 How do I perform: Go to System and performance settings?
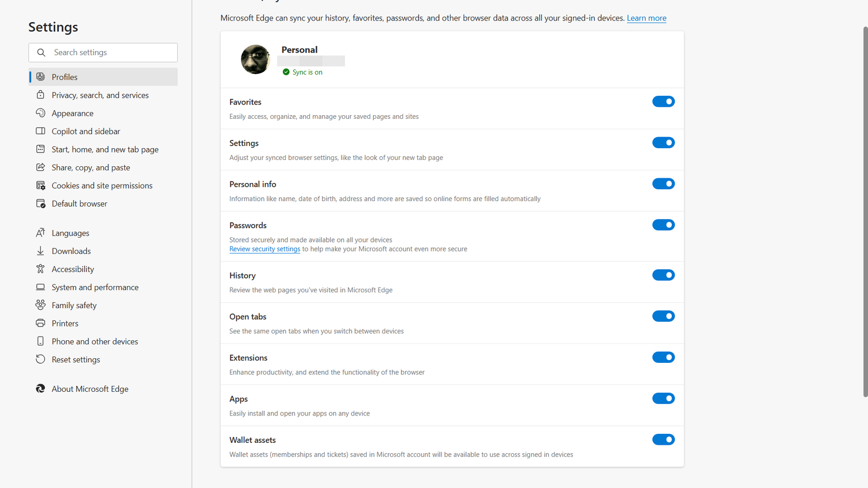[x=95, y=287]
